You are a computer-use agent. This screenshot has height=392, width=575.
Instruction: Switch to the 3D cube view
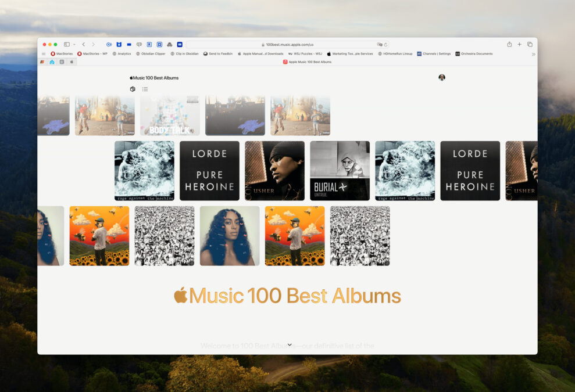tap(133, 89)
